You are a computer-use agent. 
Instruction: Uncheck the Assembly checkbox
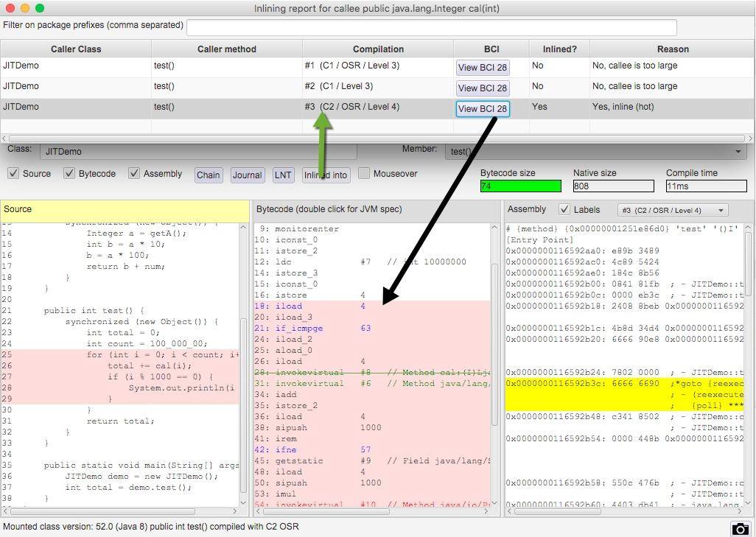click(x=134, y=174)
